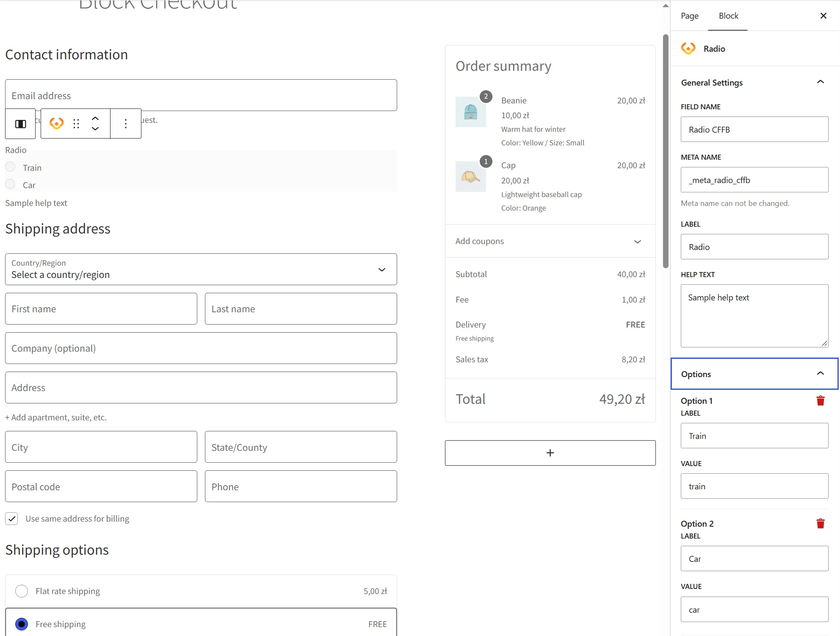840x636 pixels.
Task: Click Add apartment, suite, etc. link
Action: (x=56, y=417)
